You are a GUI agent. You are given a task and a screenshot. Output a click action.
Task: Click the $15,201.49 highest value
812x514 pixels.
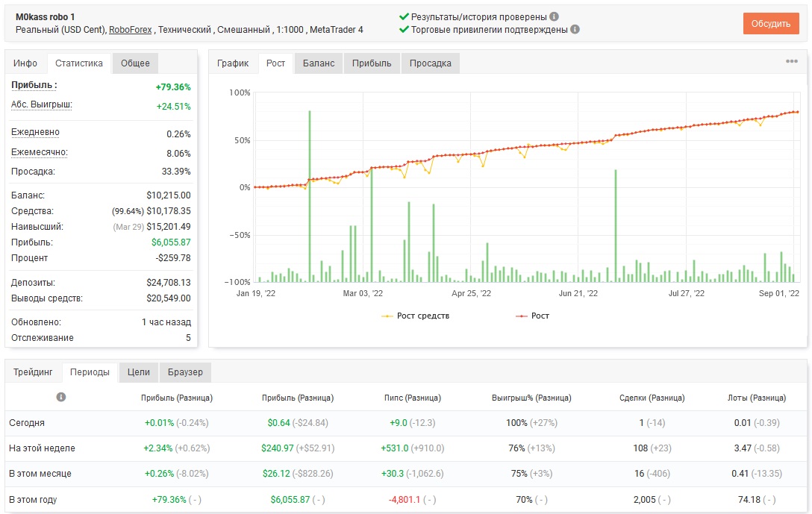(x=169, y=227)
